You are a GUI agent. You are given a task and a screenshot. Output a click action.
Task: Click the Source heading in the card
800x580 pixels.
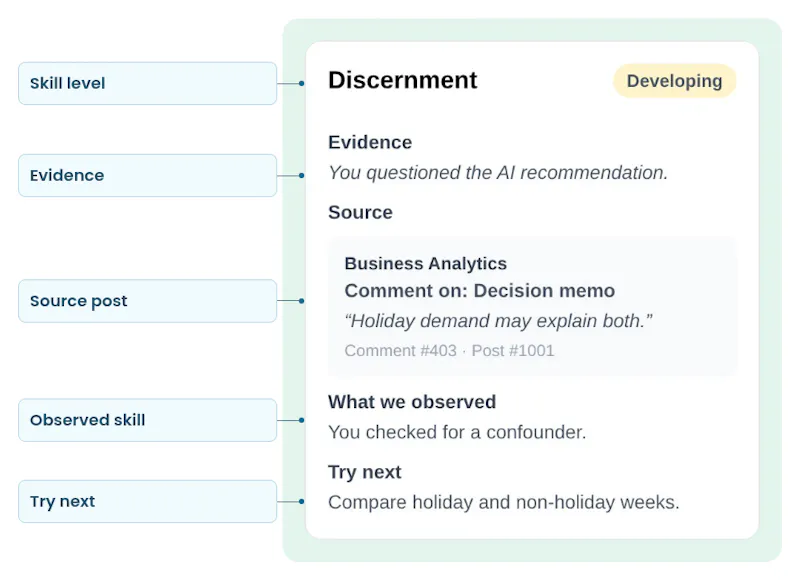(x=360, y=212)
